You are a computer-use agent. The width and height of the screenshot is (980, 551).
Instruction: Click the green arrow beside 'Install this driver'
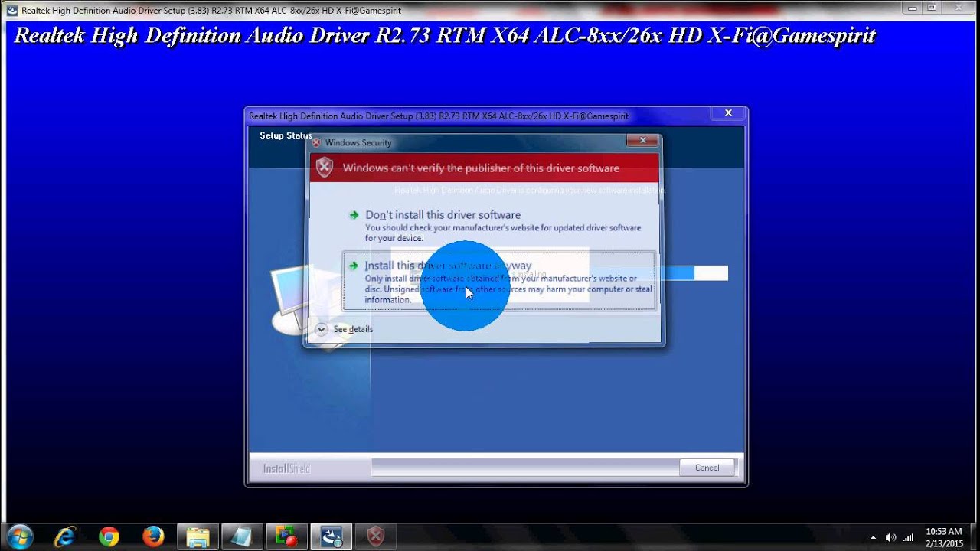353,266
